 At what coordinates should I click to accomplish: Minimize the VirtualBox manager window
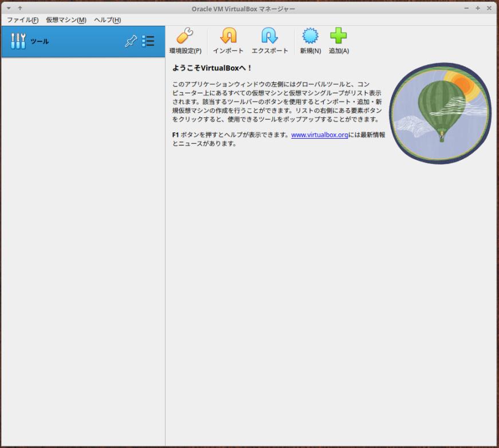(x=466, y=8)
